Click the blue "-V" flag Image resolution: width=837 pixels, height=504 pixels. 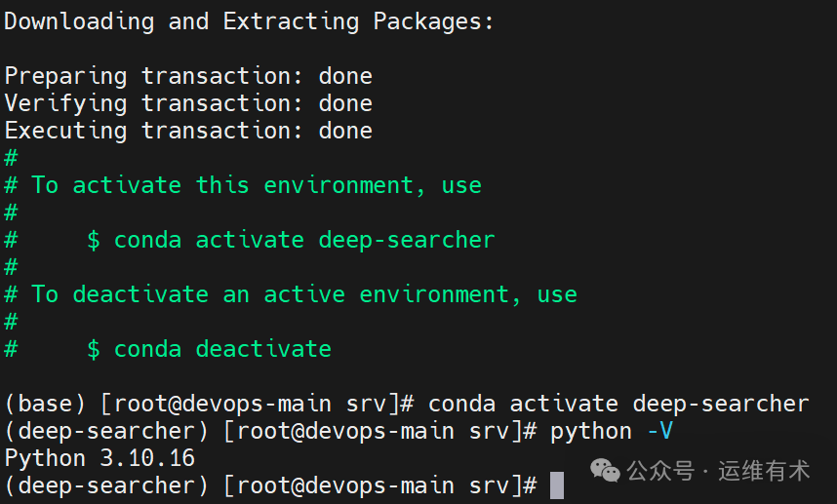(660, 431)
